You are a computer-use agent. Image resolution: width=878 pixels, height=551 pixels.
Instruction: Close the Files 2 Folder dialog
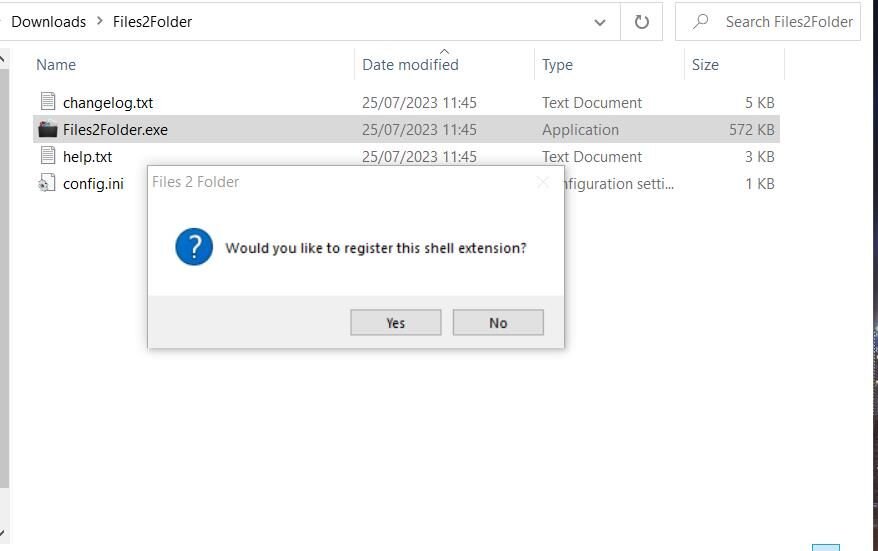tap(543, 182)
